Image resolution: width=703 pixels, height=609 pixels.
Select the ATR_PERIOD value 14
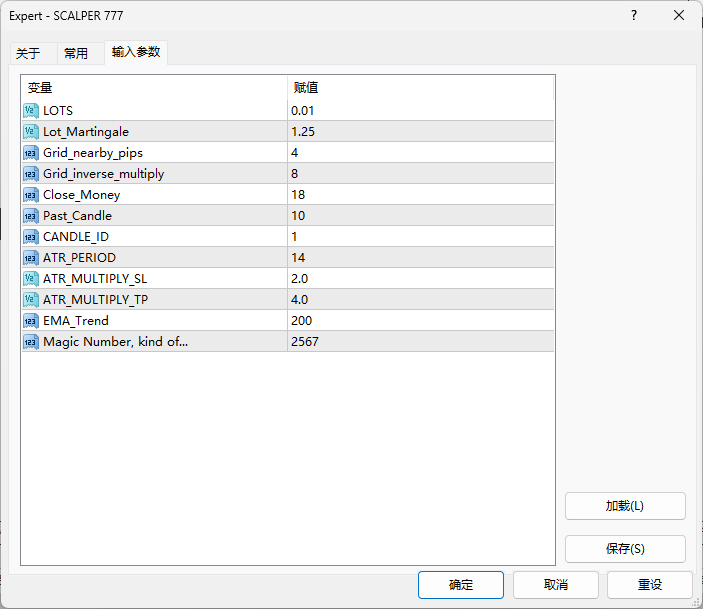click(x=421, y=258)
